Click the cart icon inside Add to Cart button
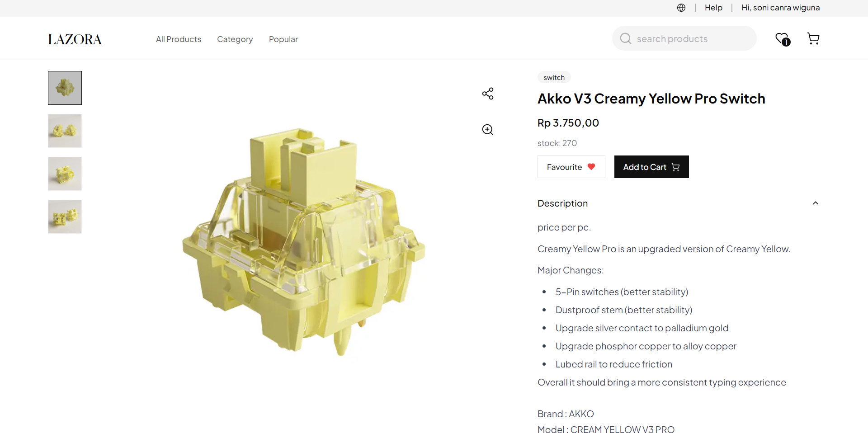Screen dimensions: 868x433 [x=676, y=167]
